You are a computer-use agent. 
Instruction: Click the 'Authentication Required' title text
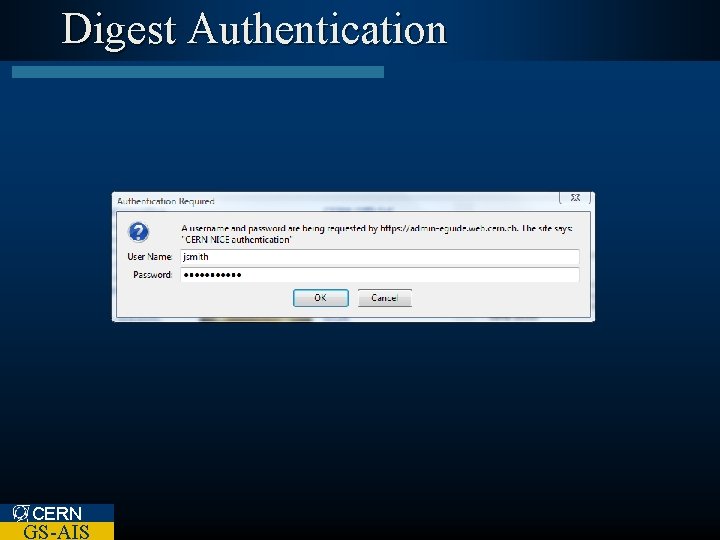coord(166,201)
